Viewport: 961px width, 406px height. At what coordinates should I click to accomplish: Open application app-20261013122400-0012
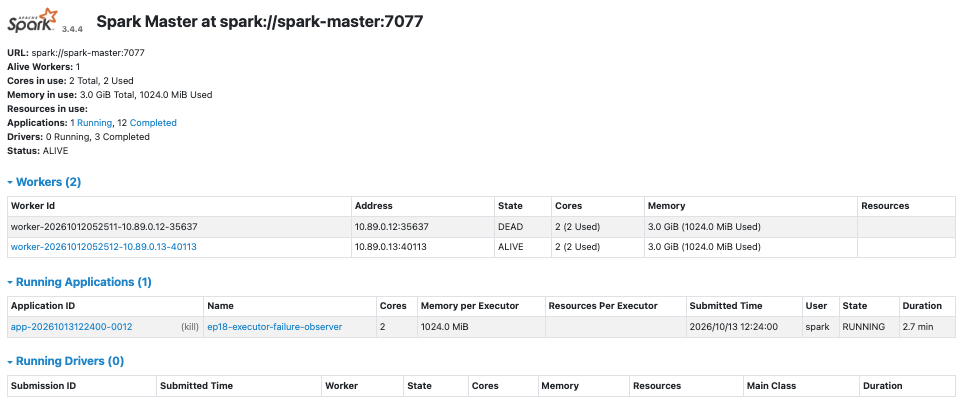point(71,327)
